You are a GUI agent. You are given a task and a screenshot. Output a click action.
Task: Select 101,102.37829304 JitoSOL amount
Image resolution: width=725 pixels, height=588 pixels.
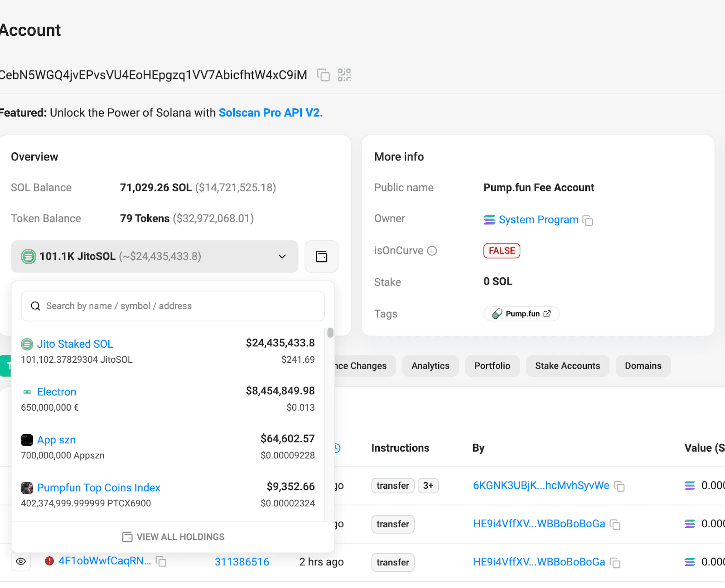point(77,360)
